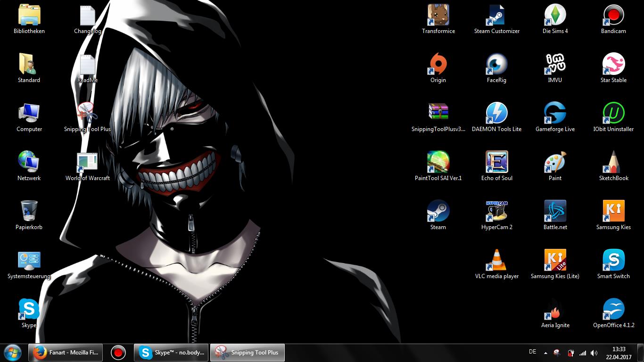Viewport: 644px width, 362px height.
Task: Select the Computer desktop icon
Action: click(x=29, y=117)
